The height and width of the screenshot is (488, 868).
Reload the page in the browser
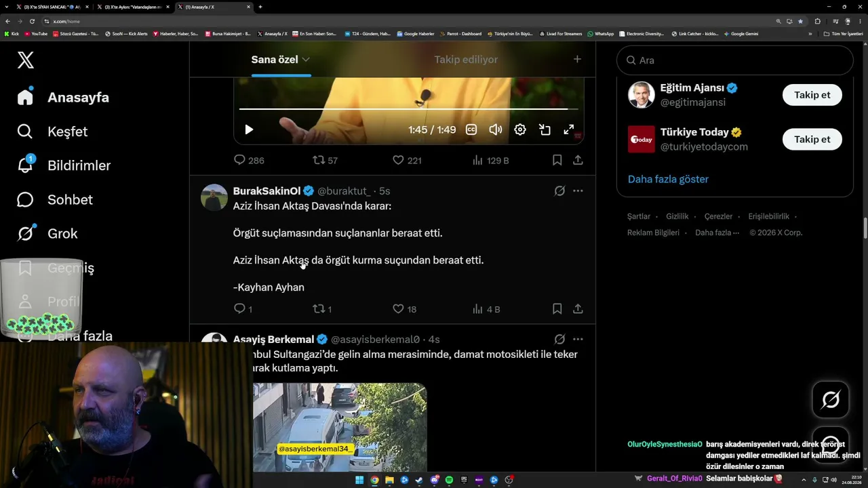[x=31, y=21]
